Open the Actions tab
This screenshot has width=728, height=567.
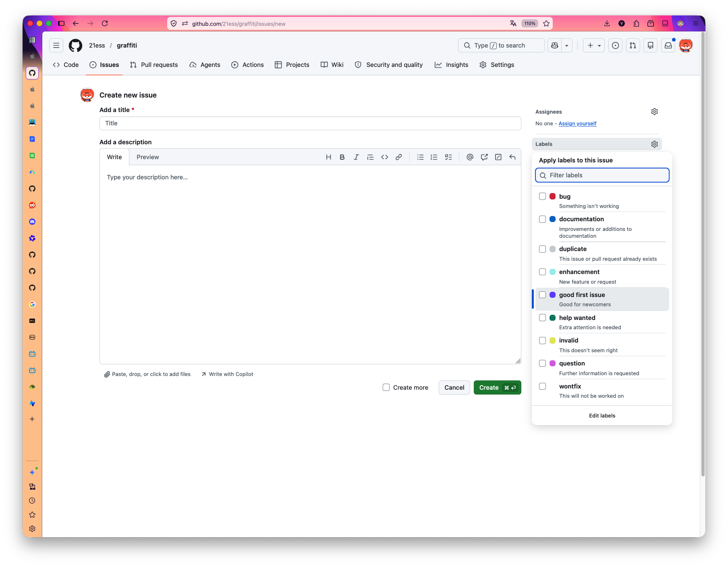tap(247, 65)
